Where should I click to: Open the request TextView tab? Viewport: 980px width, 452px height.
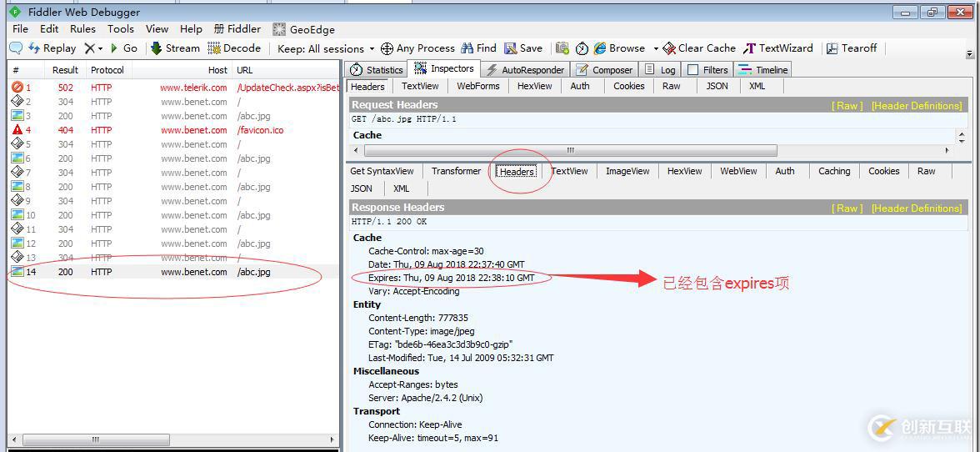point(420,86)
